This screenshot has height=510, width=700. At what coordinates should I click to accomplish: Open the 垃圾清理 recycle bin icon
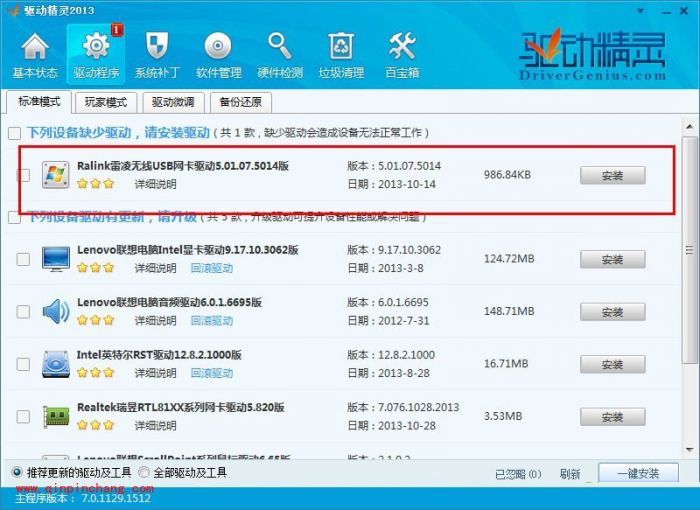341,46
